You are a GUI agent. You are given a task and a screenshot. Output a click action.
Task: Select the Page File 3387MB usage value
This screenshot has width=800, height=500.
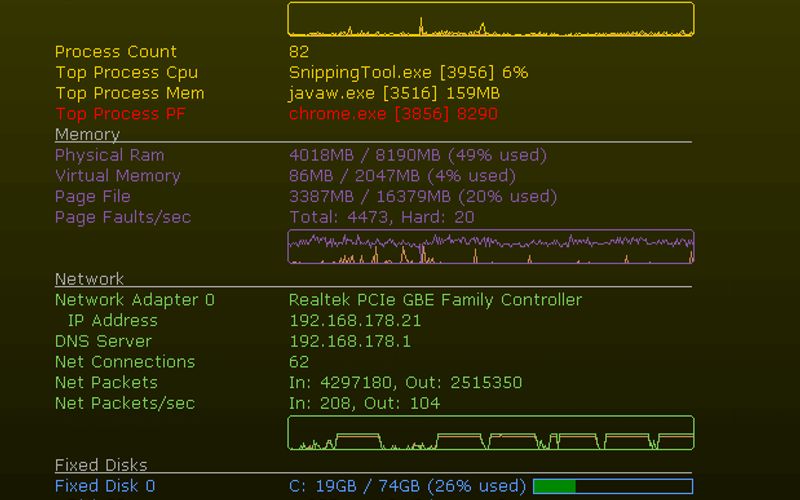(422, 196)
